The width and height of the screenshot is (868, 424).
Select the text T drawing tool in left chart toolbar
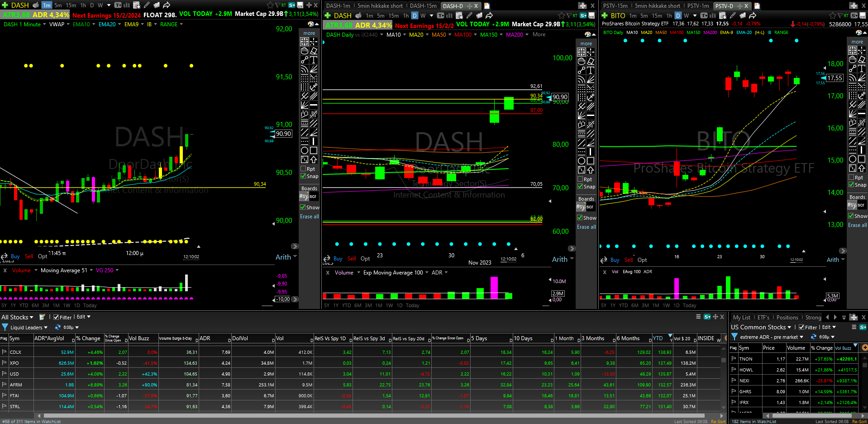point(314,60)
